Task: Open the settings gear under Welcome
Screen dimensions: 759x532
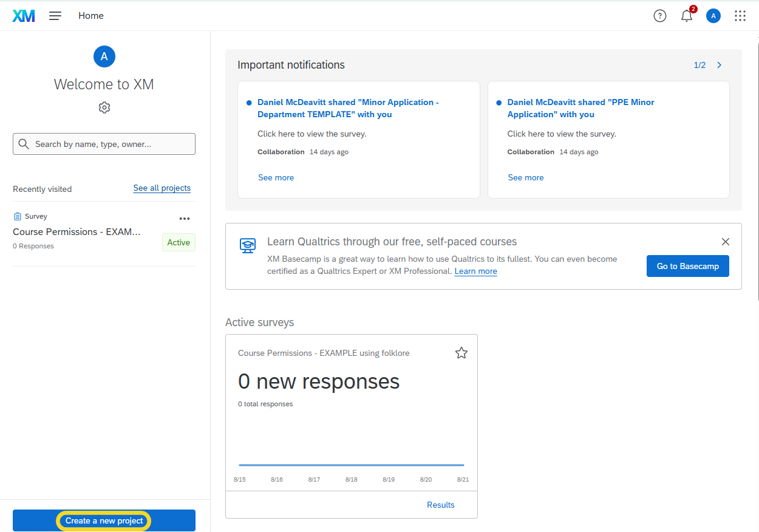Action: [104, 107]
